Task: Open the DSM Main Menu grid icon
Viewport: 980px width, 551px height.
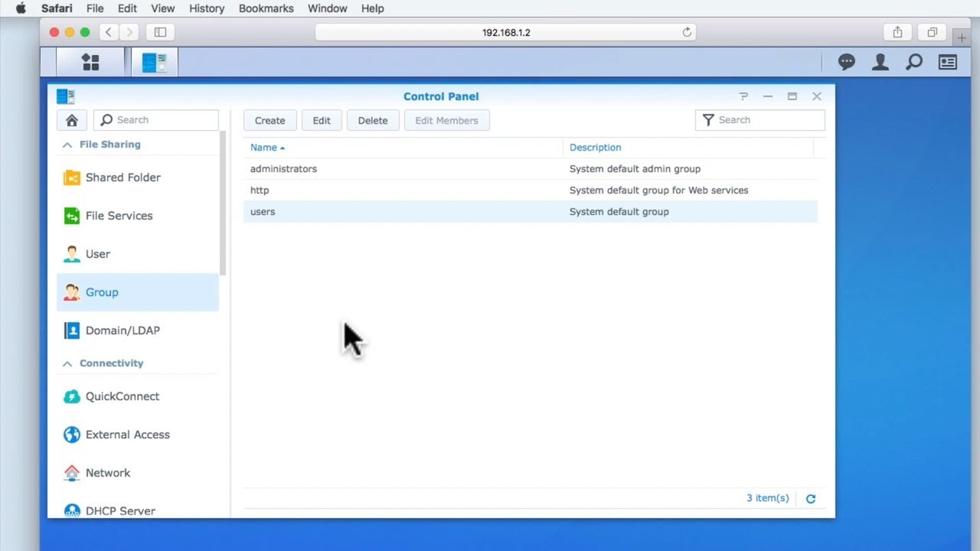Action: pyautogui.click(x=90, y=62)
